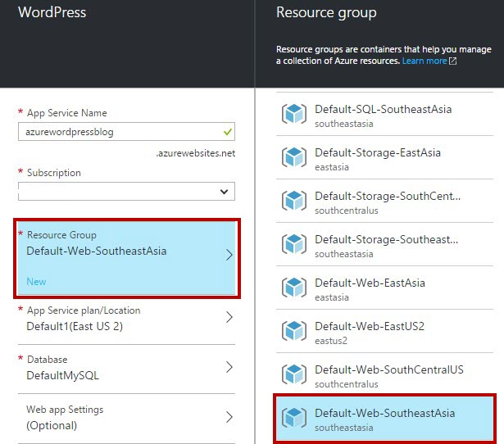Select Default-Storage-SouthCent... resource group name
504x444 pixels.
[388, 196]
